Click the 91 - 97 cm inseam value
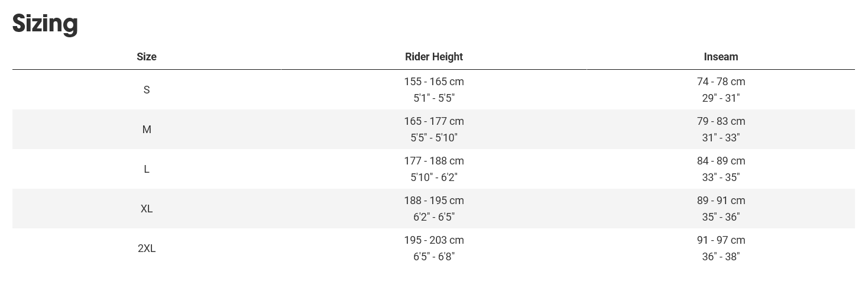 721,240
